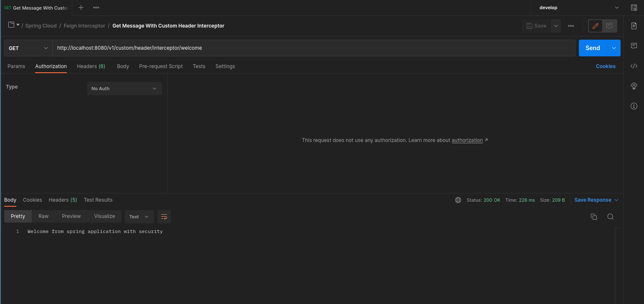Open the Code snippet icon
This screenshot has width=644, height=304.
[x=634, y=66]
